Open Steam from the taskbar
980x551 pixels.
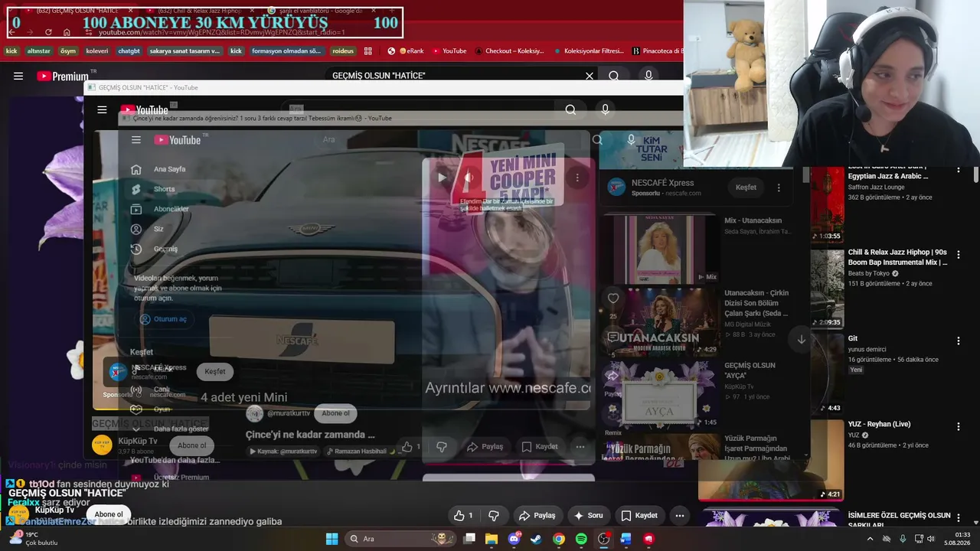(536, 539)
